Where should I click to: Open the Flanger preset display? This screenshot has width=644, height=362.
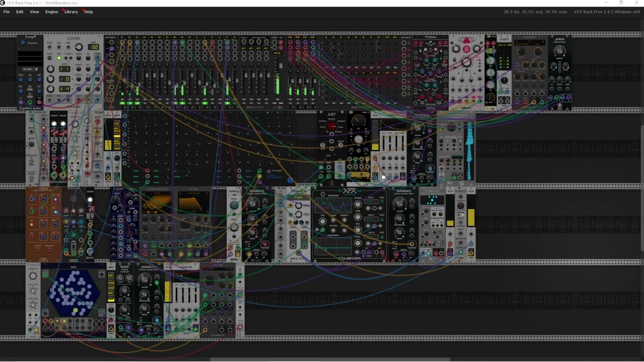click(x=530, y=43)
